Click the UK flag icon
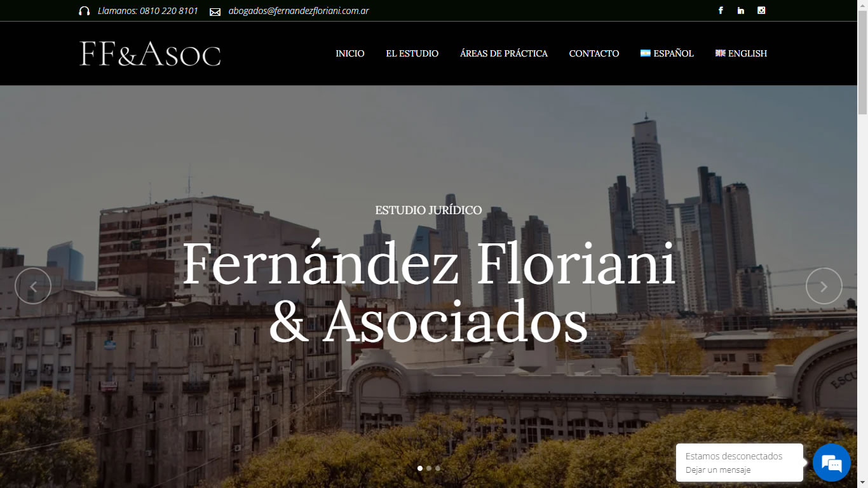 [x=721, y=53]
